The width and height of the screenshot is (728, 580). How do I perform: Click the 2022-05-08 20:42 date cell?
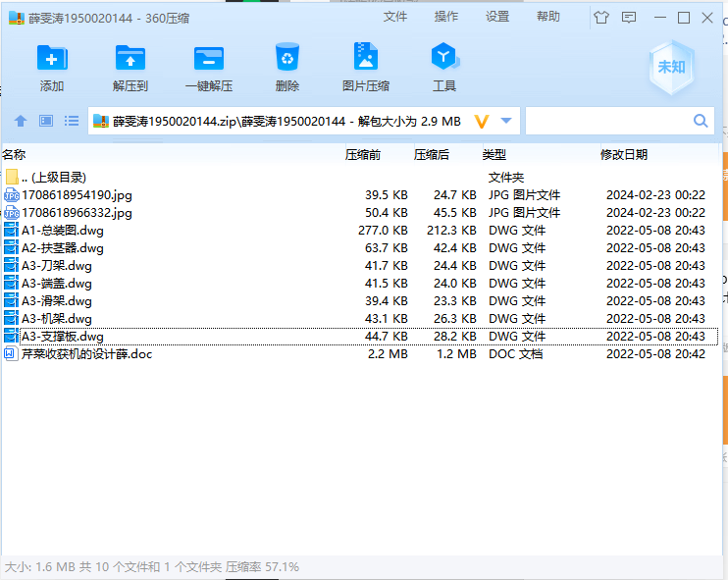pyautogui.click(x=655, y=354)
